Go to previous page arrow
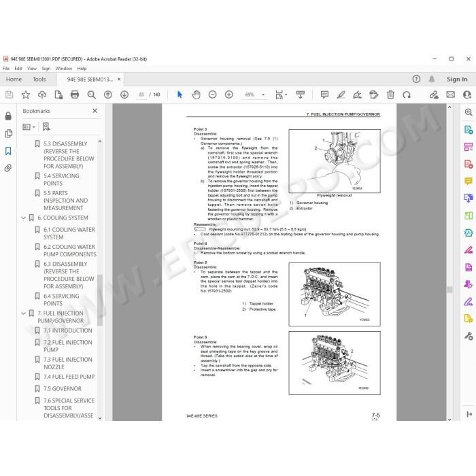476x476 pixels. point(107,95)
